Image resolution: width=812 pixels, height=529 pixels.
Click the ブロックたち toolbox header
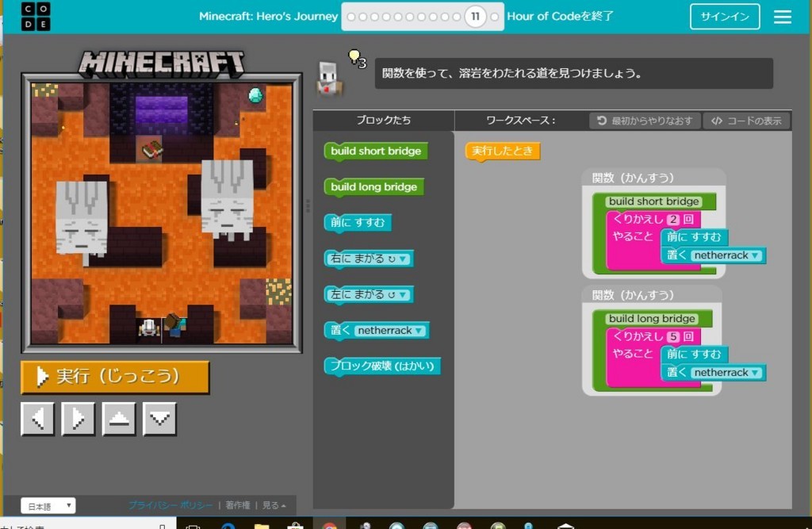tap(384, 121)
